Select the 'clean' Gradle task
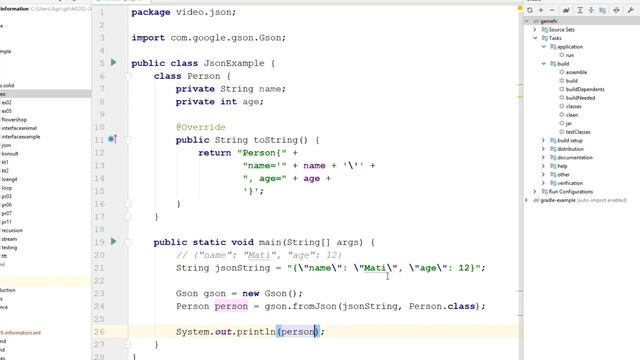Image resolution: width=640 pixels, height=360 pixels. point(571,115)
